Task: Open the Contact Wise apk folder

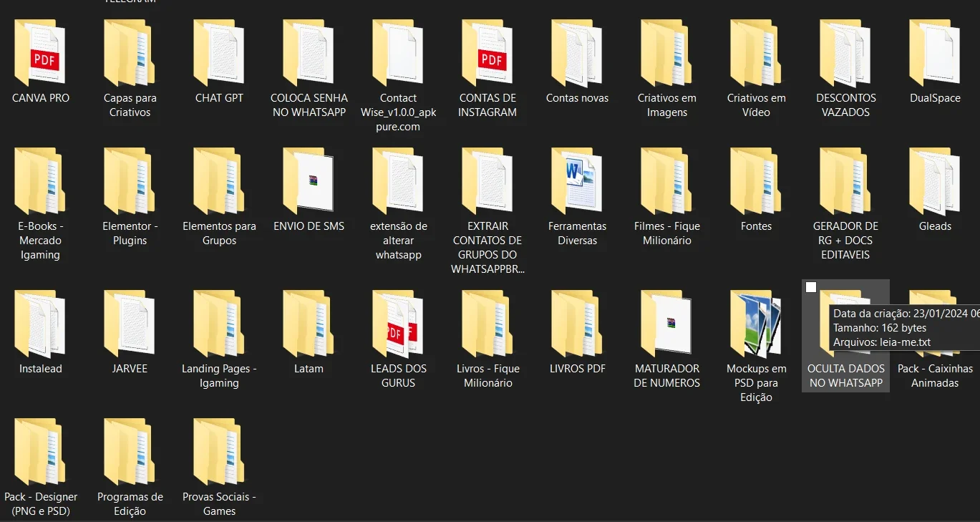Action: 398,52
